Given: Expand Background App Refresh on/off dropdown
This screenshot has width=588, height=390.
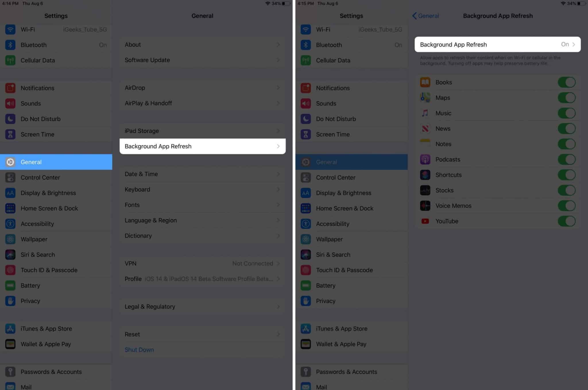Looking at the screenshot, I should (569, 44).
